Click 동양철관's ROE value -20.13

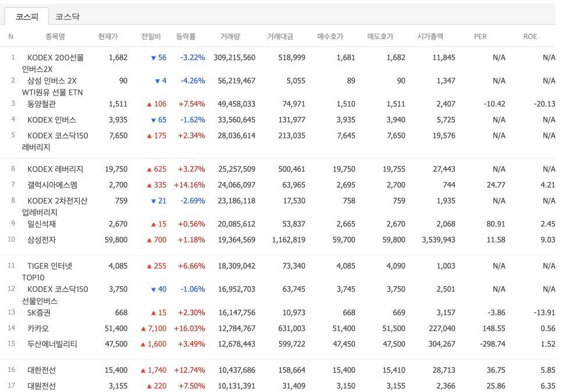[x=545, y=104]
